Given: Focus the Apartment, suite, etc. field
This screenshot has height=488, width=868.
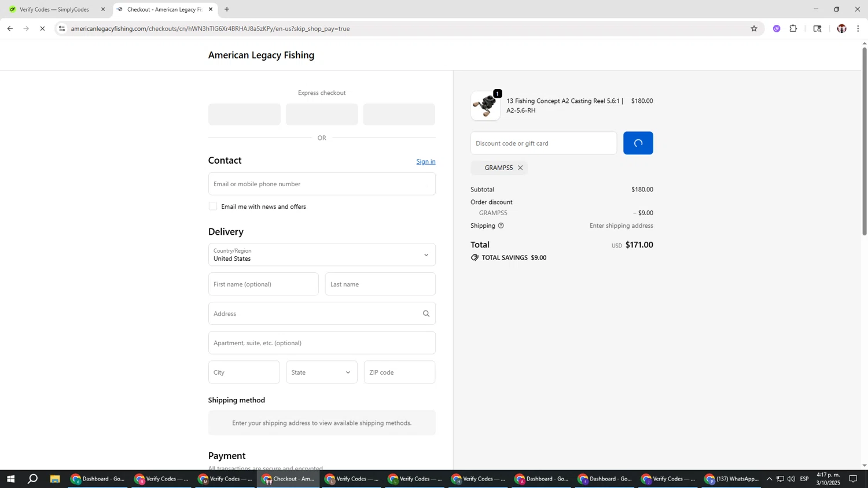Looking at the screenshot, I should pos(322,343).
